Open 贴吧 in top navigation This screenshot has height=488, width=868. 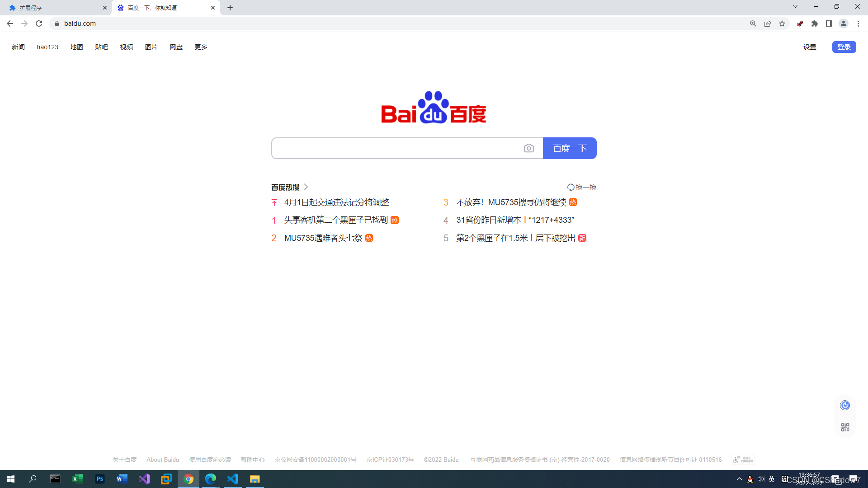101,47
